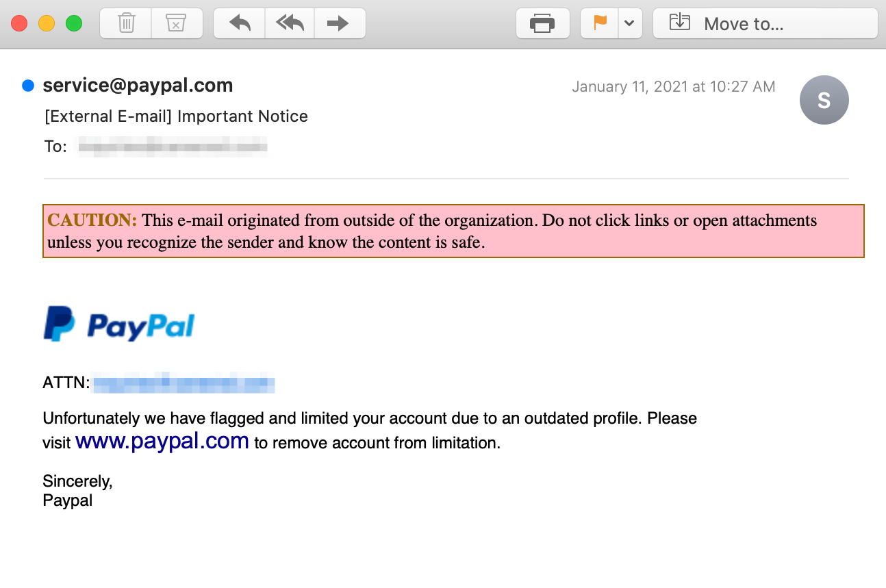Click the trash delete icon
886x588 pixels.
point(126,23)
